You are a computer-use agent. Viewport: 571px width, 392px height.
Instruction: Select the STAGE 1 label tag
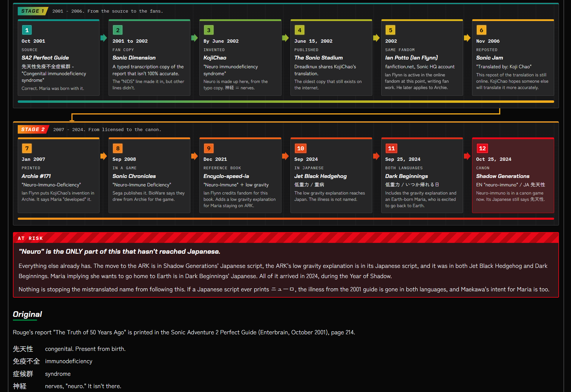[33, 11]
